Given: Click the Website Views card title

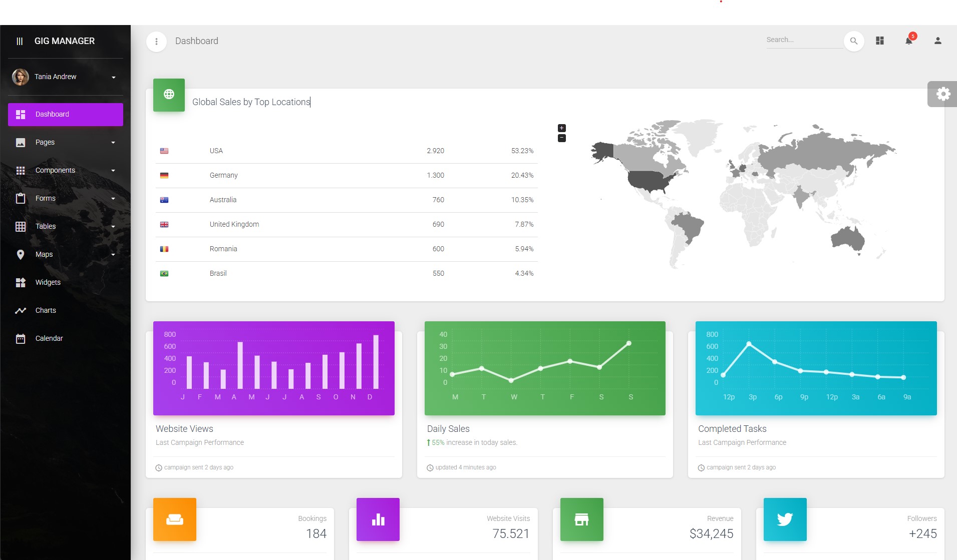Looking at the screenshot, I should pos(184,429).
